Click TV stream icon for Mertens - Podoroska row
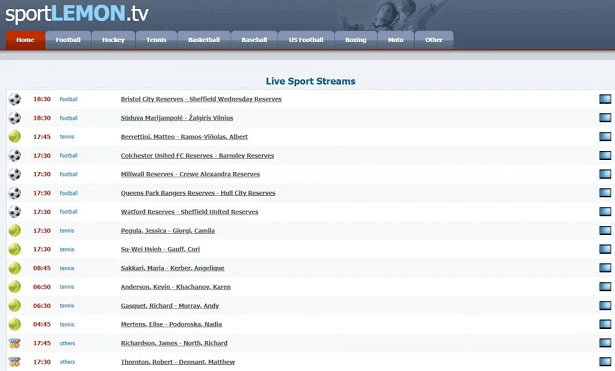The image size is (615, 371). click(x=605, y=324)
